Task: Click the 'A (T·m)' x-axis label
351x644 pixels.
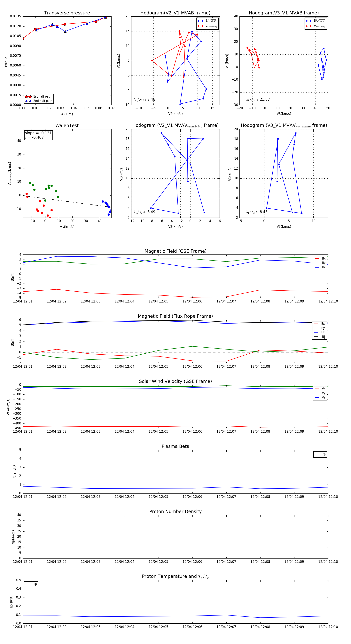Action: (x=67, y=114)
